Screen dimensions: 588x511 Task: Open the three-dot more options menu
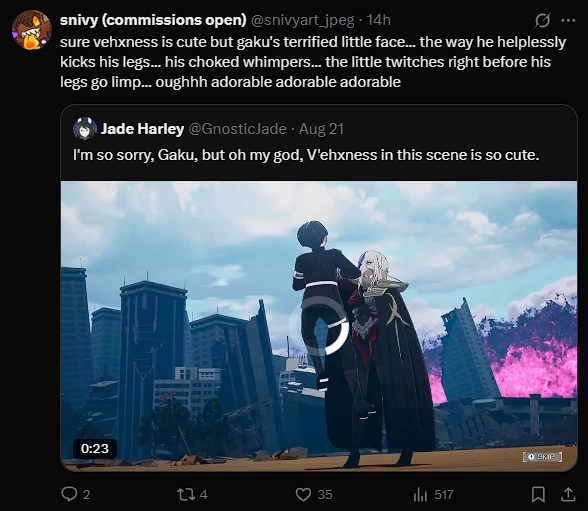click(568, 21)
